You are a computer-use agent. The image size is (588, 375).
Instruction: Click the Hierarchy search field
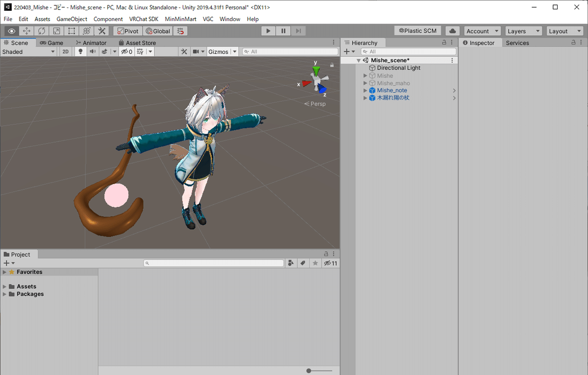pos(408,51)
